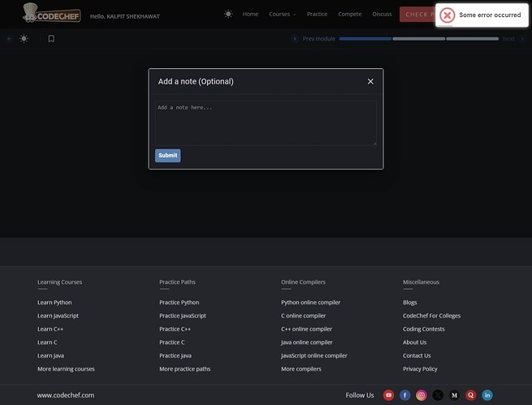Submit the note
The height and width of the screenshot is (405, 532).
[168, 156]
